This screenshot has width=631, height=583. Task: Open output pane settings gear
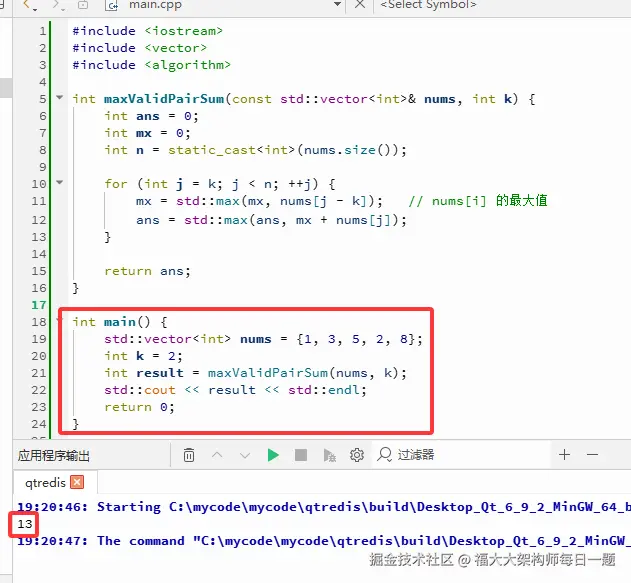[x=357, y=455]
